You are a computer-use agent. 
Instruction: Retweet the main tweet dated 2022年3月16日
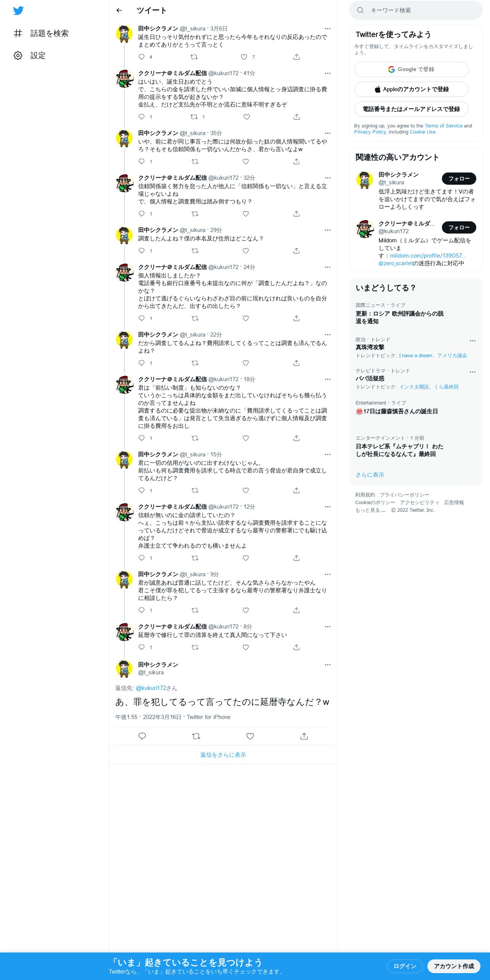pyautogui.click(x=196, y=736)
